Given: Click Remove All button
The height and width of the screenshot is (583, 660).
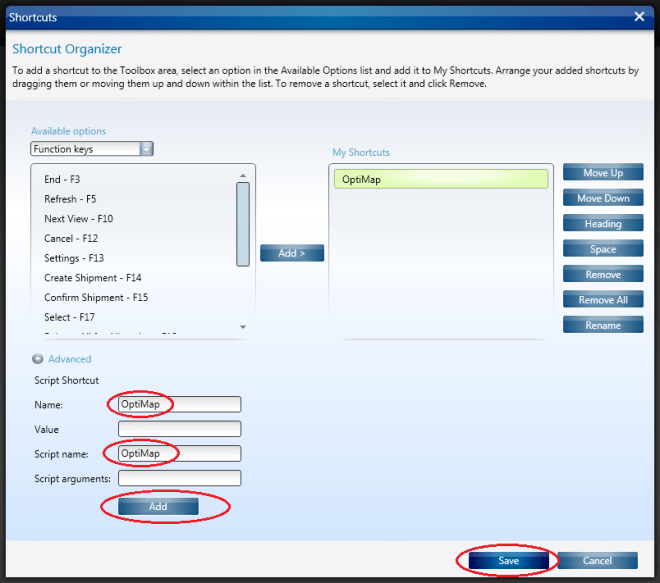Looking at the screenshot, I should [602, 300].
